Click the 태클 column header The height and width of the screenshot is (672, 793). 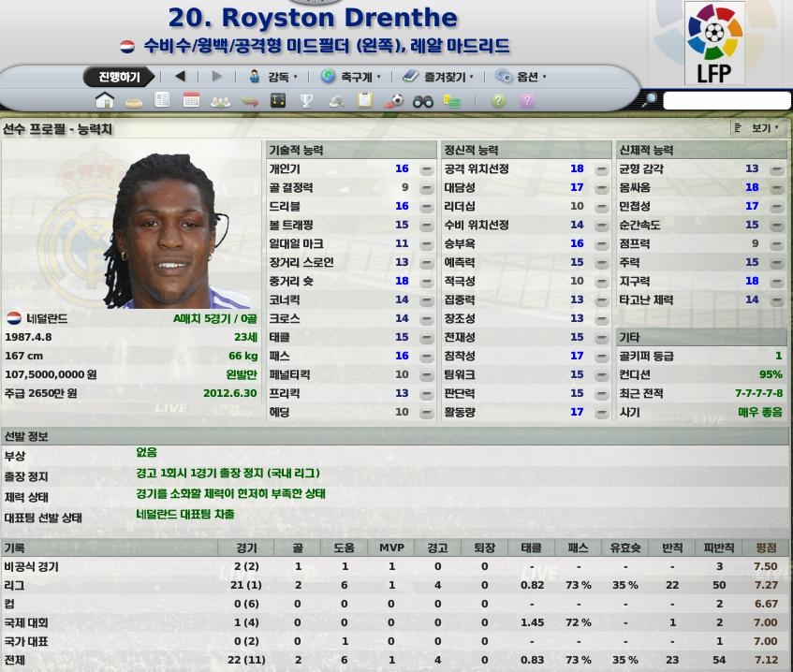pyautogui.click(x=532, y=548)
